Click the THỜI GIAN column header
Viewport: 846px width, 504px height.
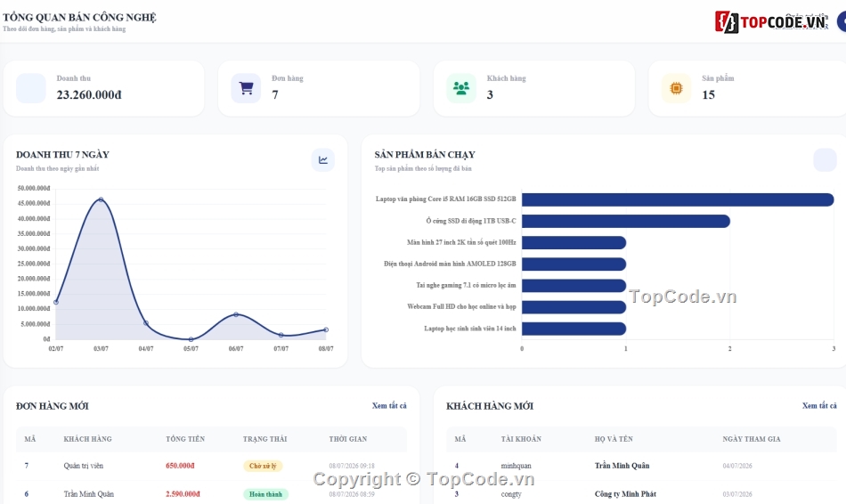coord(348,439)
